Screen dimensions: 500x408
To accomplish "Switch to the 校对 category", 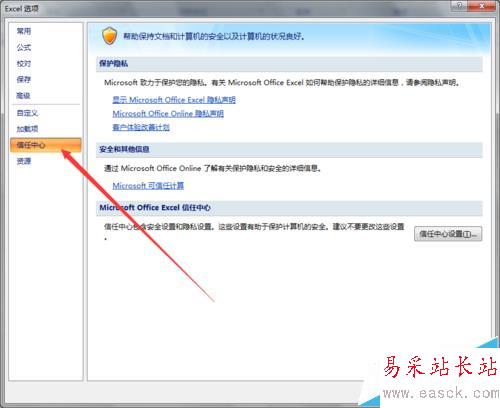I will (x=24, y=63).
